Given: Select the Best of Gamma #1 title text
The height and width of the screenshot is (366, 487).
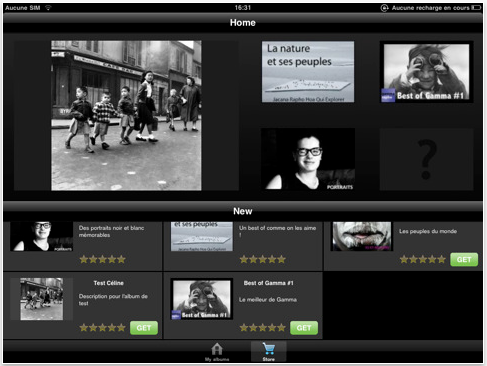Looking at the screenshot, I should point(269,283).
